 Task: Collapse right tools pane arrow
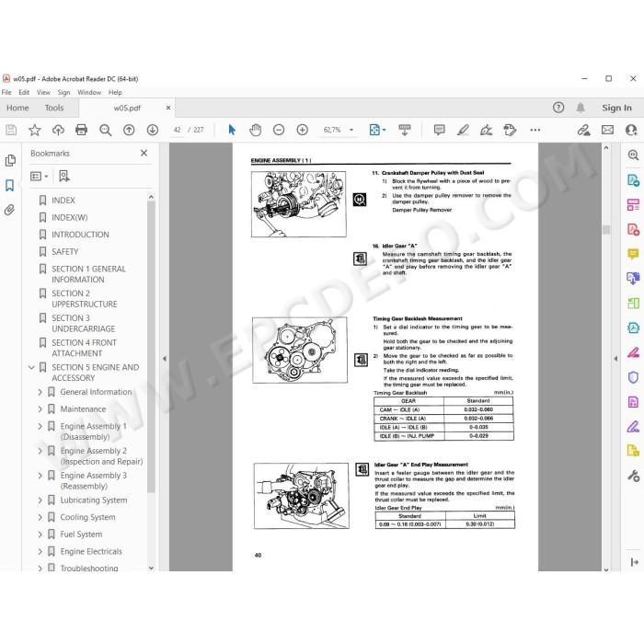point(615,359)
